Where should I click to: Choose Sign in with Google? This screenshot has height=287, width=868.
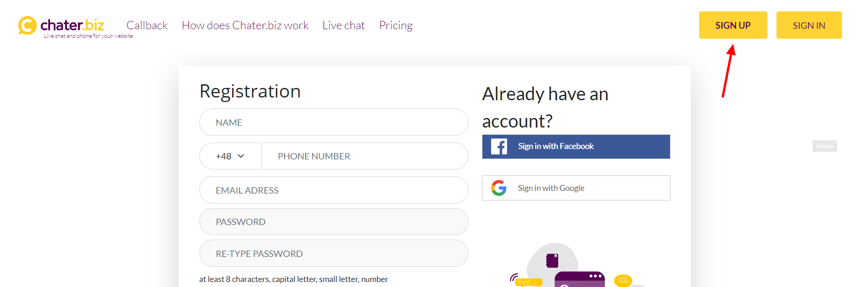[x=576, y=188]
